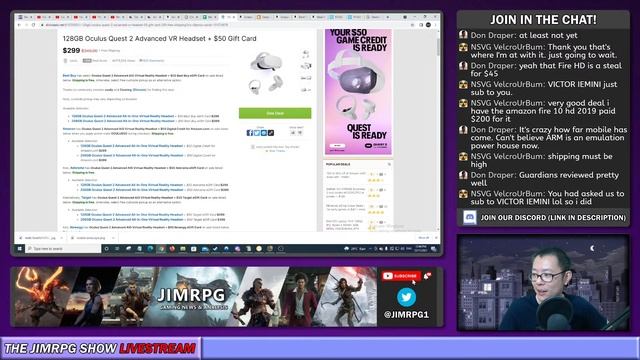Viewport: 640px width, 360px height.
Task: Vote thumbs up on the deal
Action: pyautogui.click(x=293, y=133)
